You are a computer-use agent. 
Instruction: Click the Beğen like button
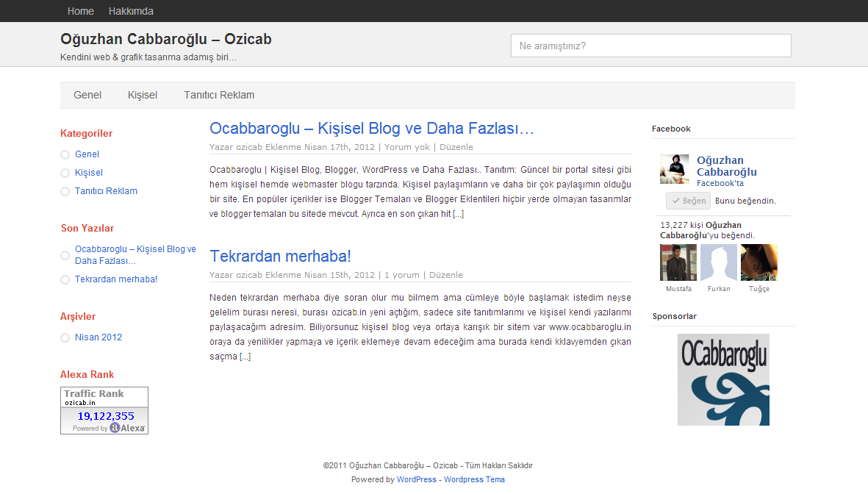pos(688,201)
